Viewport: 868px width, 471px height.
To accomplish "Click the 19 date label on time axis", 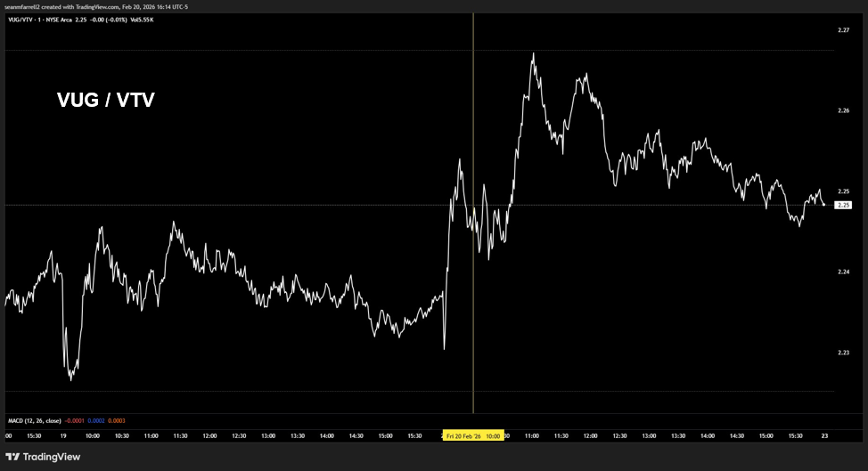I will 64,436.
